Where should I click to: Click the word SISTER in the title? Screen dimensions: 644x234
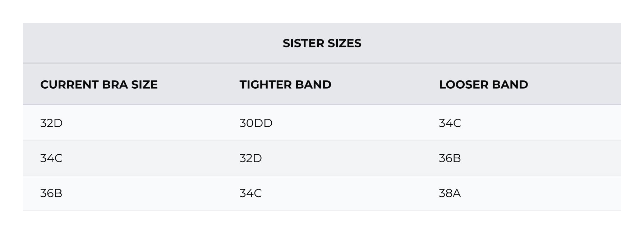point(303,43)
